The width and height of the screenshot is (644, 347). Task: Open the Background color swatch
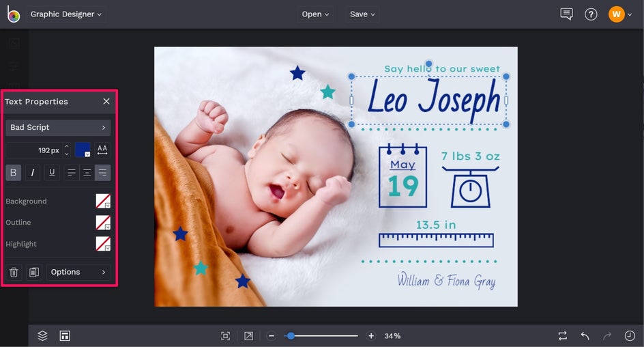103,201
